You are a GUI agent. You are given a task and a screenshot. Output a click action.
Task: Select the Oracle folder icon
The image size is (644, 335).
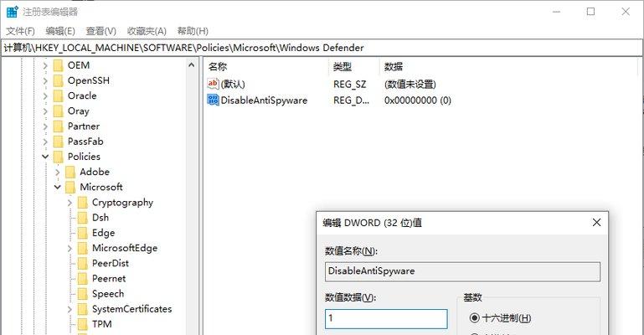point(59,96)
